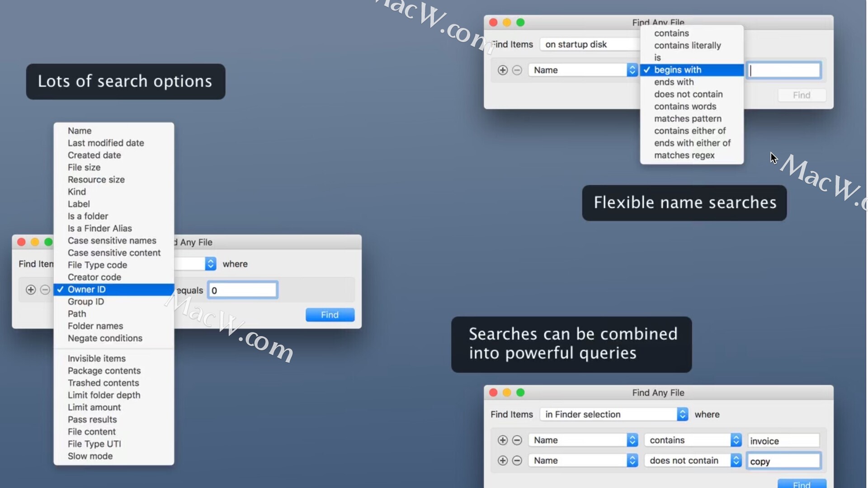Add a rule in the Owner ID window
The image size is (868, 488).
pyautogui.click(x=30, y=290)
